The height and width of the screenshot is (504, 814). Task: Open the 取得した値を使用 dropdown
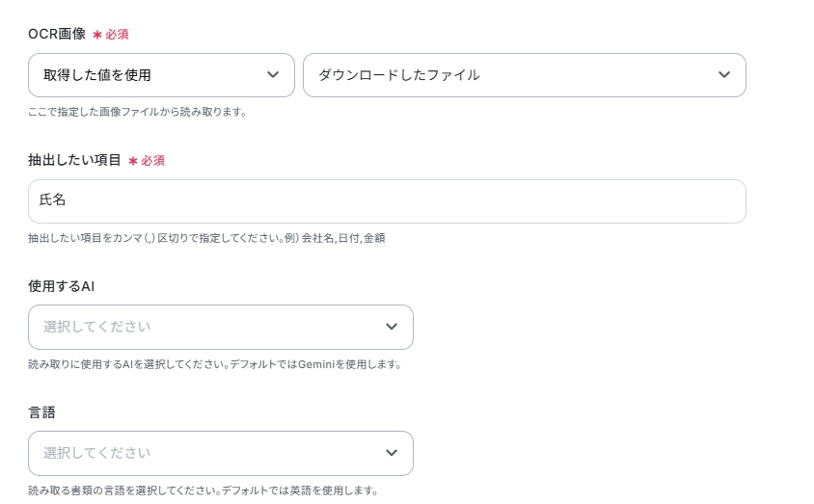tap(145, 75)
